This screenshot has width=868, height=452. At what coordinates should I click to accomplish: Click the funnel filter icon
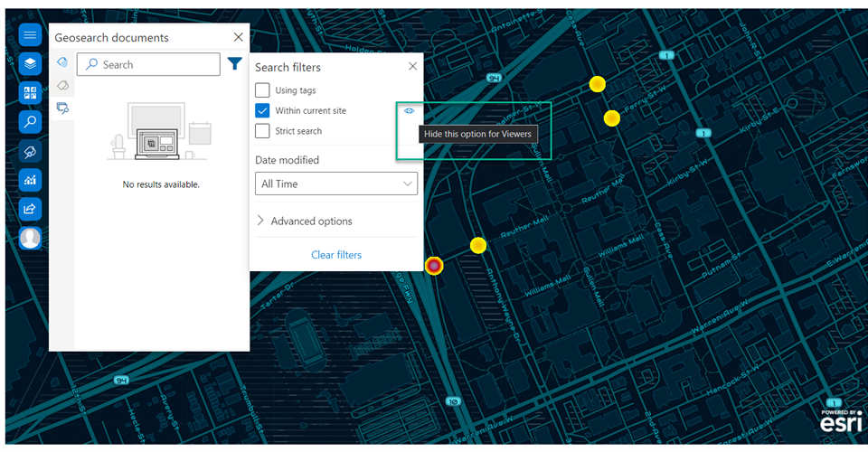click(235, 63)
